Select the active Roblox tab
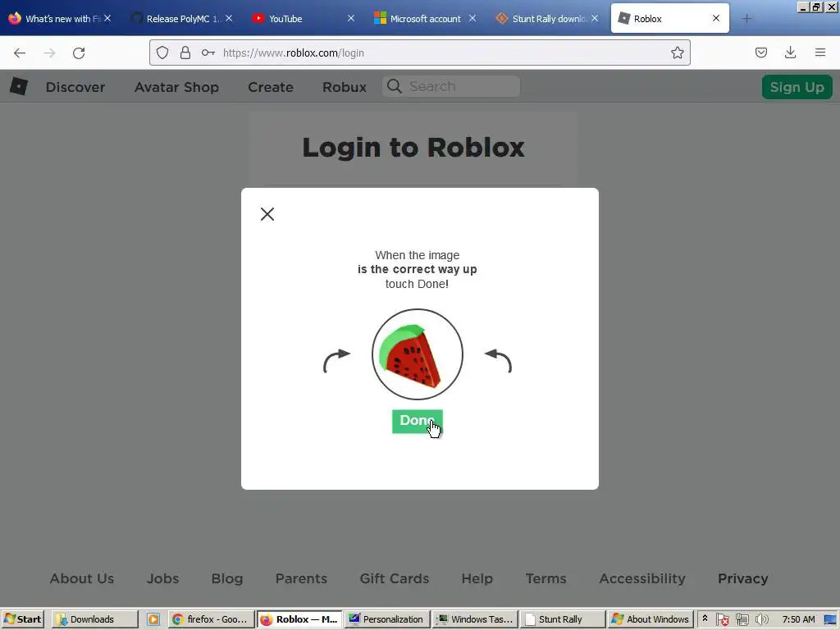The image size is (840, 630). coord(669,19)
